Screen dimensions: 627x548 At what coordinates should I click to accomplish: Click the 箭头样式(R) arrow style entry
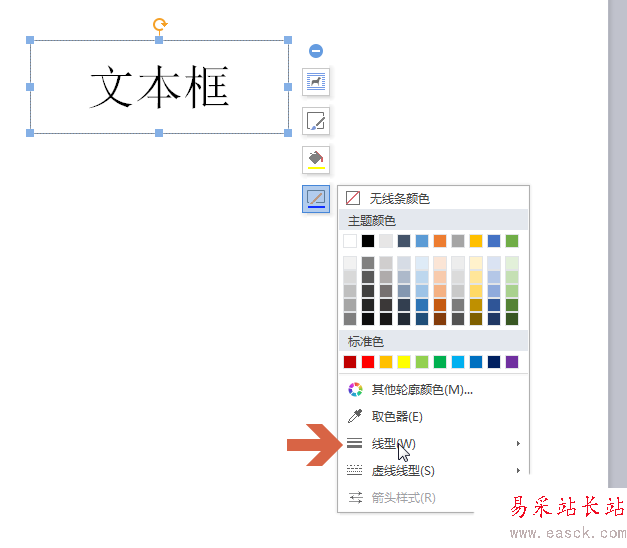pos(406,498)
